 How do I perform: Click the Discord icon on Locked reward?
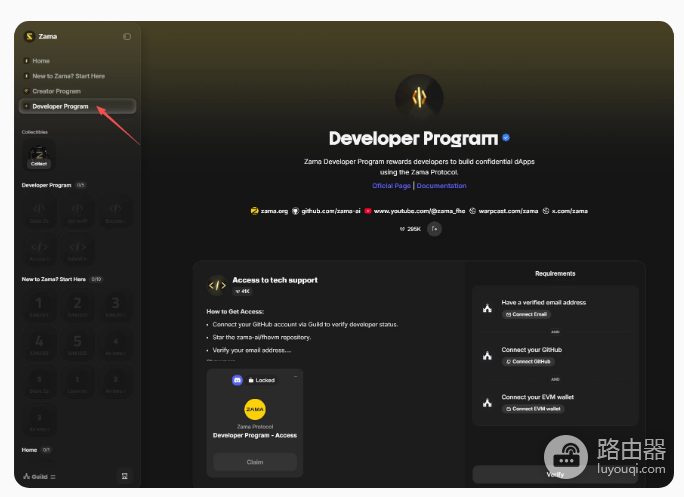(237, 380)
